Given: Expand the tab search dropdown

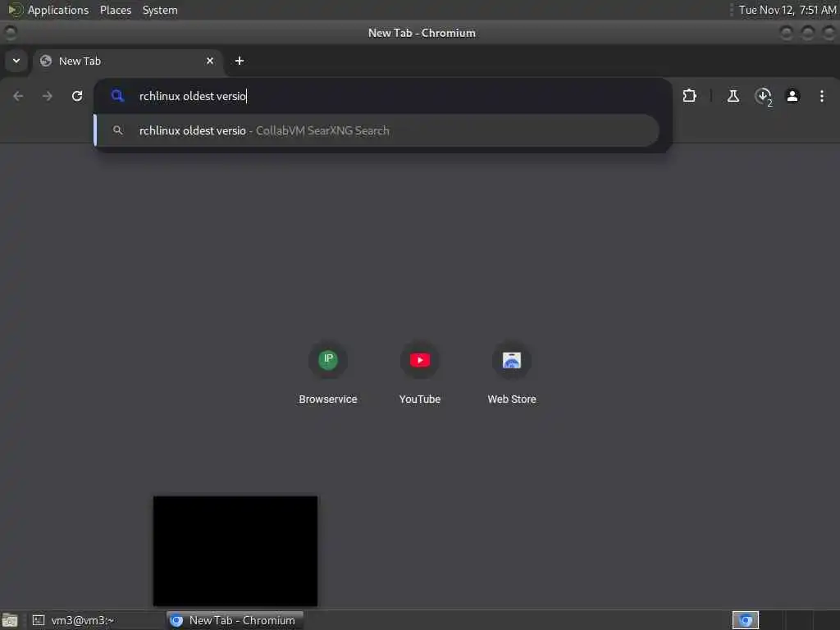Looking at the screenshot, I should pyautogui.click(x=16, y=61).
